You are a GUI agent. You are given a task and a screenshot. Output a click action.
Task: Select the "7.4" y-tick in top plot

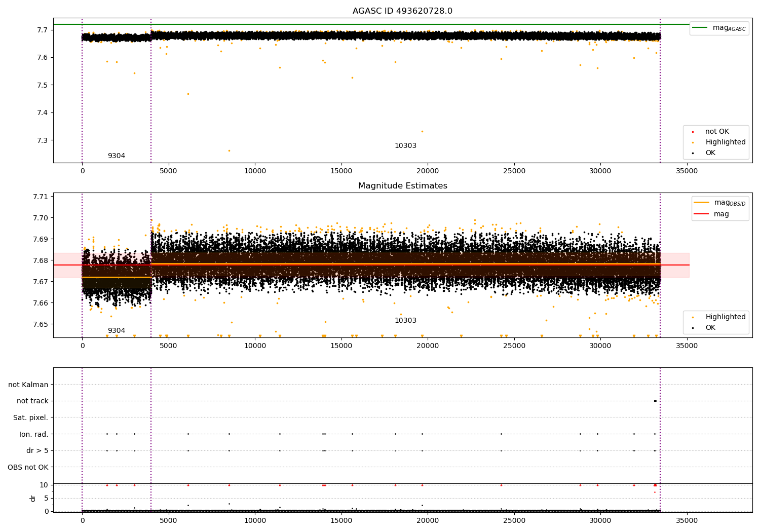click(43, 113)
